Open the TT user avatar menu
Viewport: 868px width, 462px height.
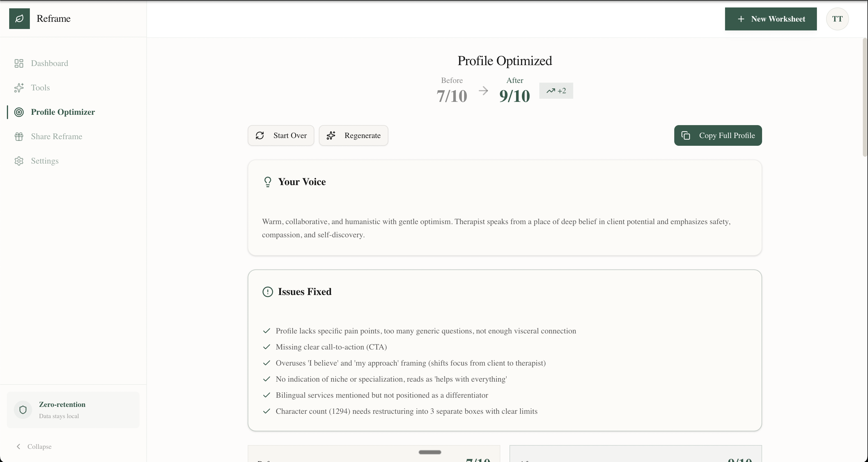[x=837, y=19]
